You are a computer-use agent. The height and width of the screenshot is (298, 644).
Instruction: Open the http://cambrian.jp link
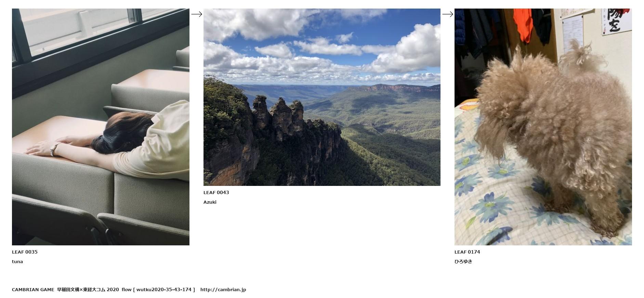click(x=223, y=289)
